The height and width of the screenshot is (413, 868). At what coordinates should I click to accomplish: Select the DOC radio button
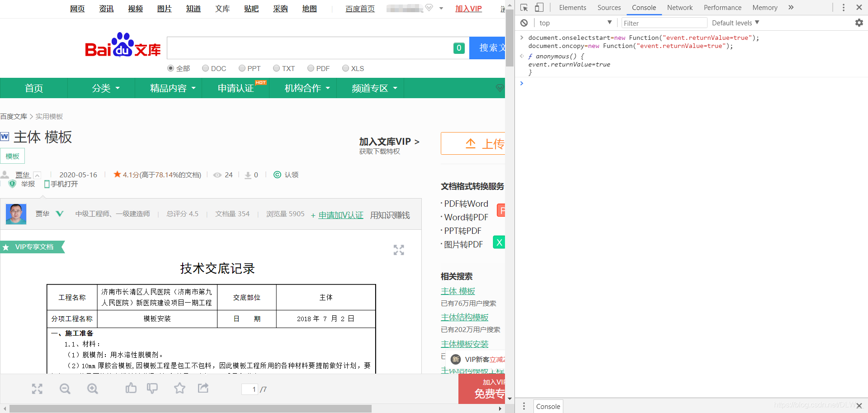coord(205,68)
